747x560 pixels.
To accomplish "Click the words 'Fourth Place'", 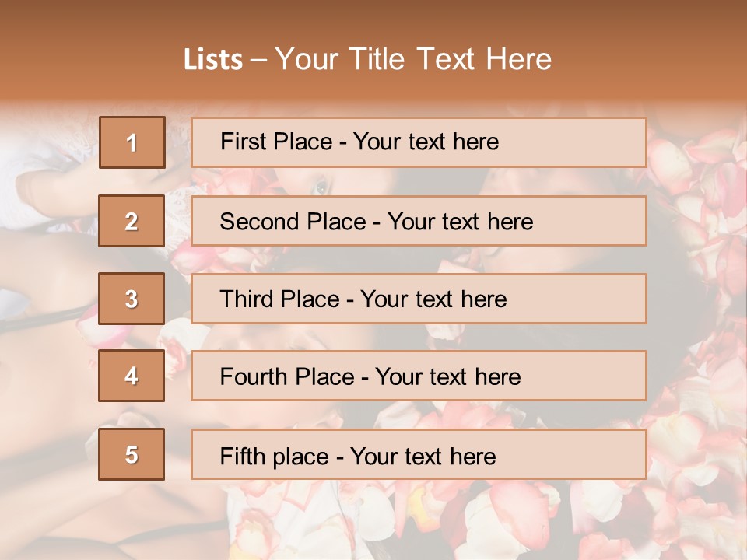I will 287,376.
